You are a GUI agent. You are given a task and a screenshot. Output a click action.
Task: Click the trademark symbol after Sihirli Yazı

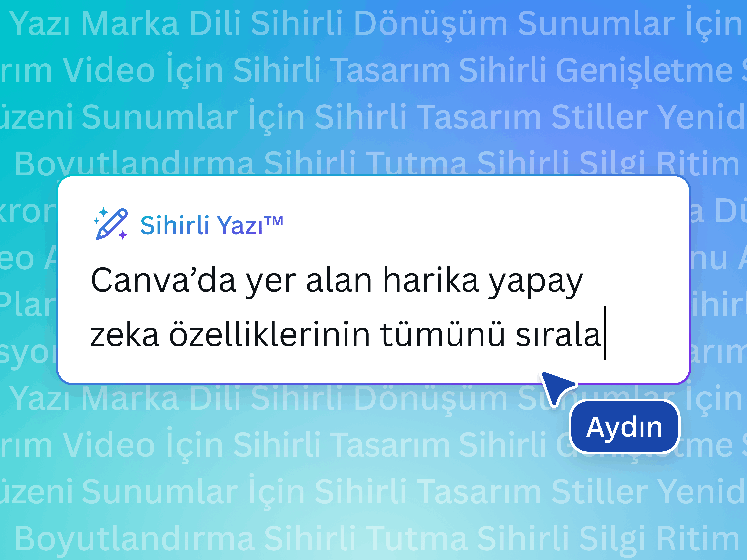(273, 221)
